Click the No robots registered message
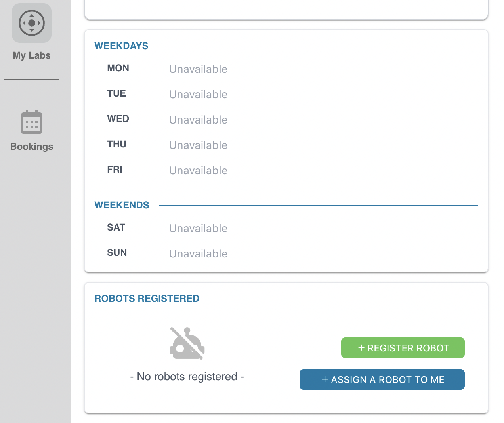This screenshot has height=423, width=504. point(187,377)
